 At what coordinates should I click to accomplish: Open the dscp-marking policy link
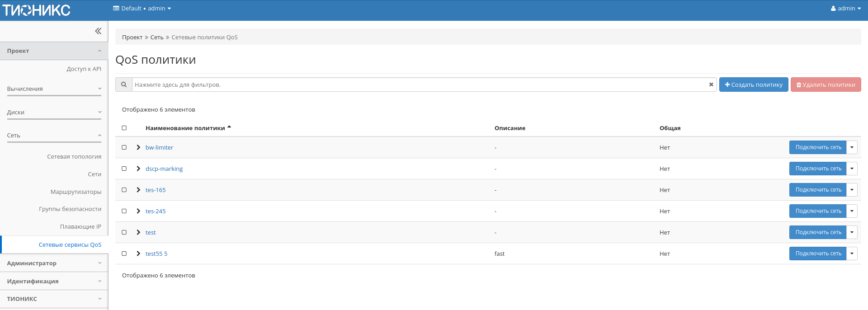(164, 169)
